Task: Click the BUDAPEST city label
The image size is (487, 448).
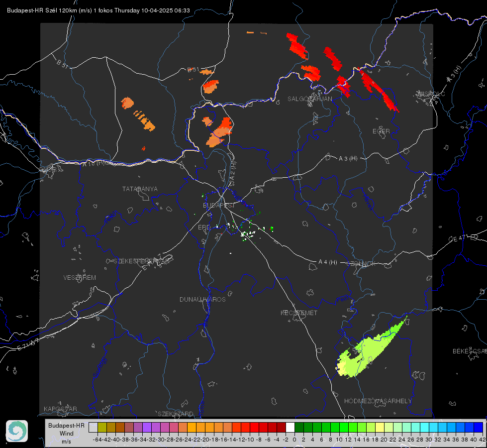Action: (x=219, y=206)
